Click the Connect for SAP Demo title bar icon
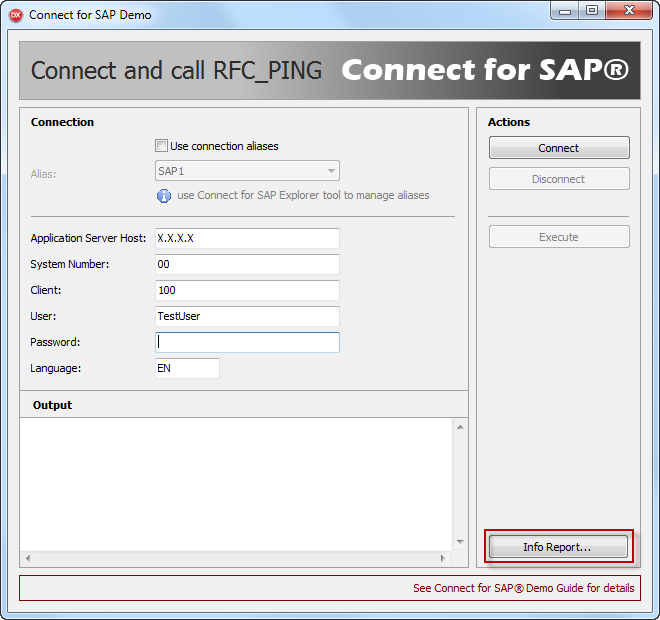The image size is (660, 620). [x=16, y=15]
